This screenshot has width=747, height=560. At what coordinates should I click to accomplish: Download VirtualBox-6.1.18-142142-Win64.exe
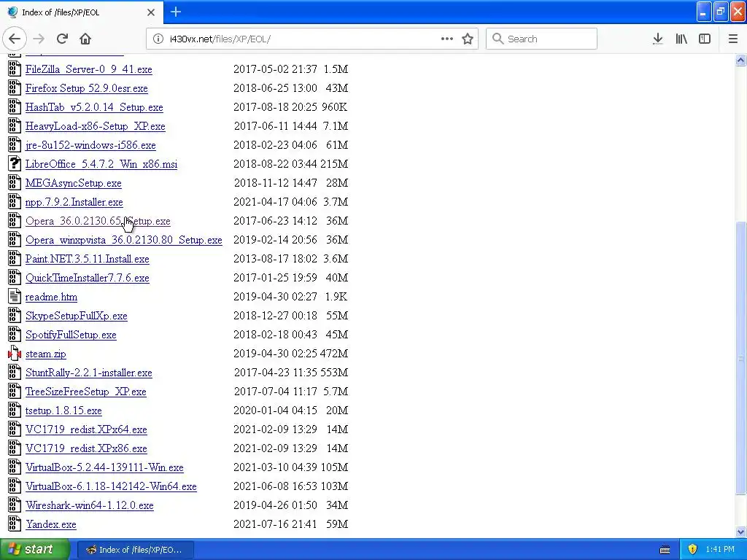click(111, 486)
